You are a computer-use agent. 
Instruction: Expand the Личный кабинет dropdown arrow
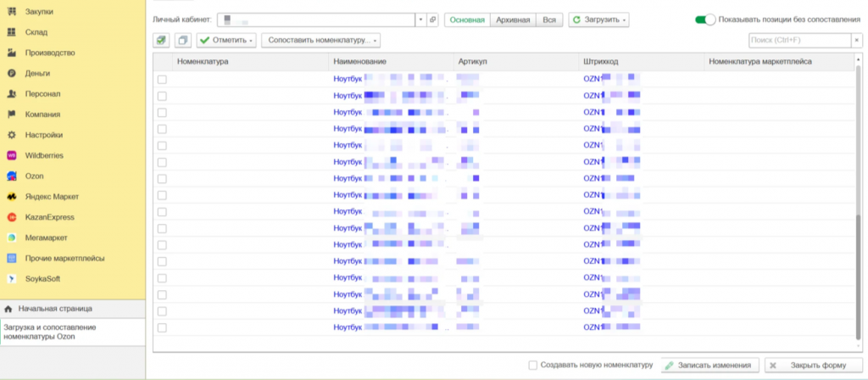[421, 20]
